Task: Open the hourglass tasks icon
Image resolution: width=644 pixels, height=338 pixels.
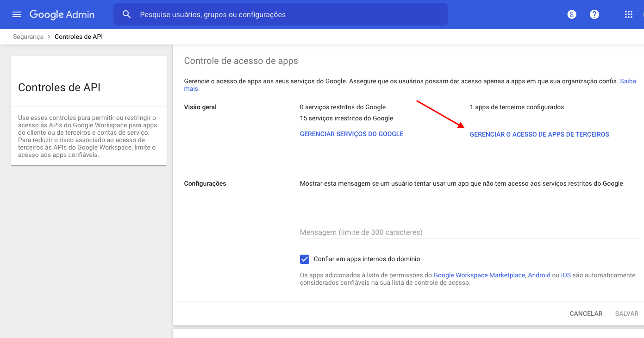Action: coord(572,14)
